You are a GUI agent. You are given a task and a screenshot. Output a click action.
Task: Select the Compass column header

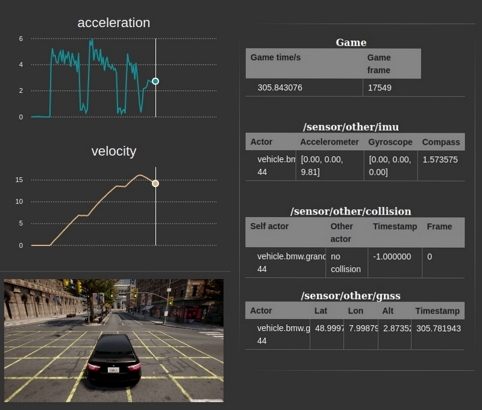pyautogui.click(x=441, y=142)
